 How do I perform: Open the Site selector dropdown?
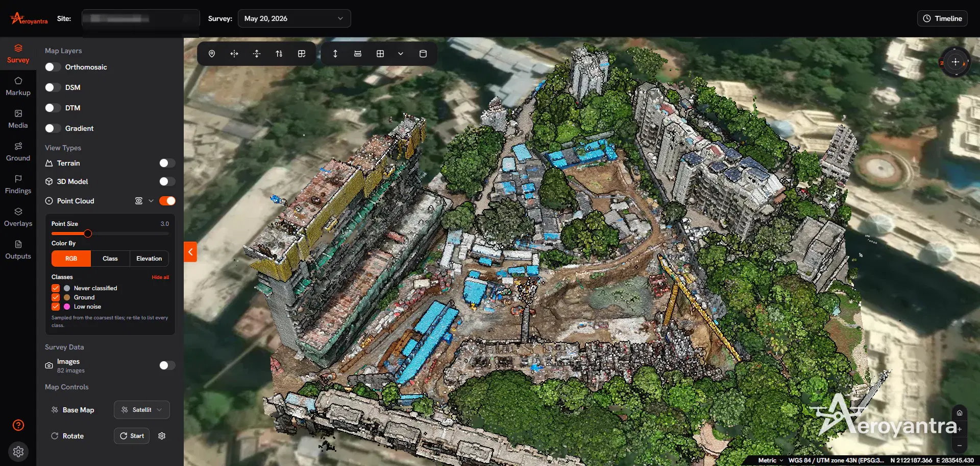pyautogui.click(x=141, y=18)
